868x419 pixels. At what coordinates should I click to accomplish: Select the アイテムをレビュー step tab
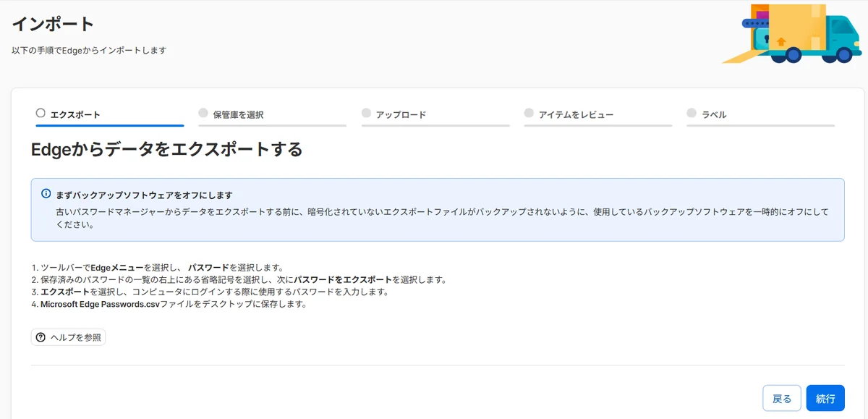pos(598,116)
